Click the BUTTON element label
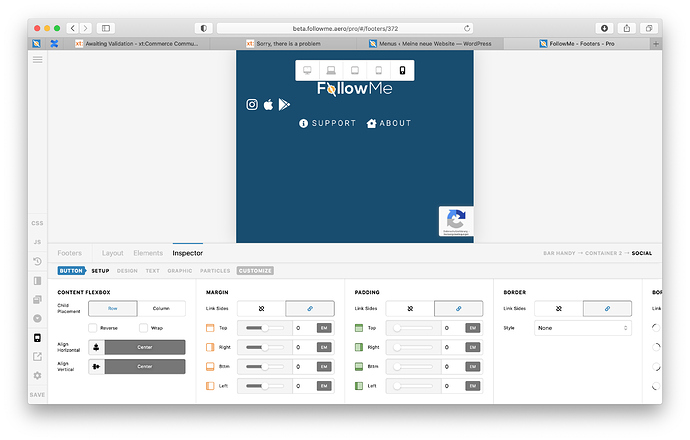The width and height of the screenshot is (690, 440). click(x=71, y=271)
